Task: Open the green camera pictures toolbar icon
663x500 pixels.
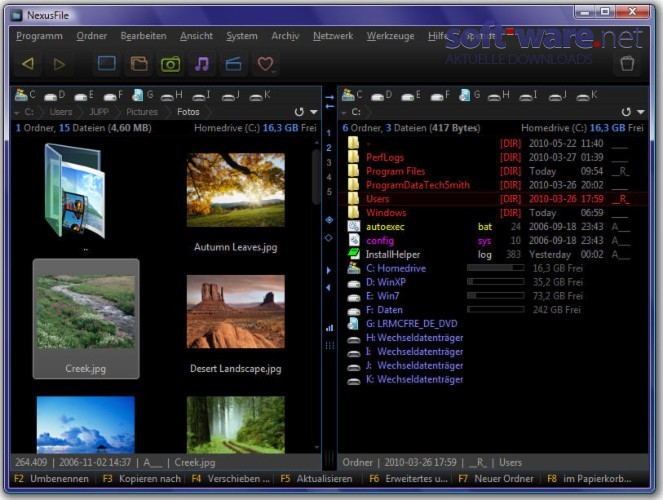Action: tap(170, 64)
